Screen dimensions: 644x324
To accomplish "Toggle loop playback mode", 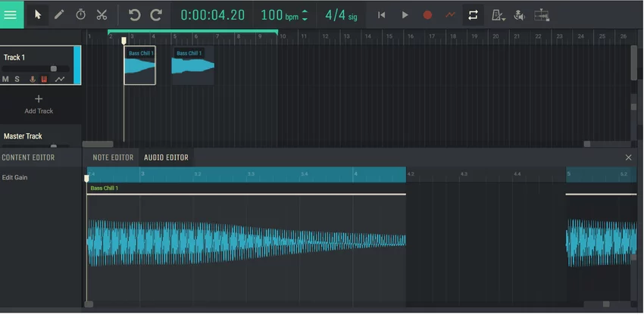I will pyautogui.click(x=473, y=15).
